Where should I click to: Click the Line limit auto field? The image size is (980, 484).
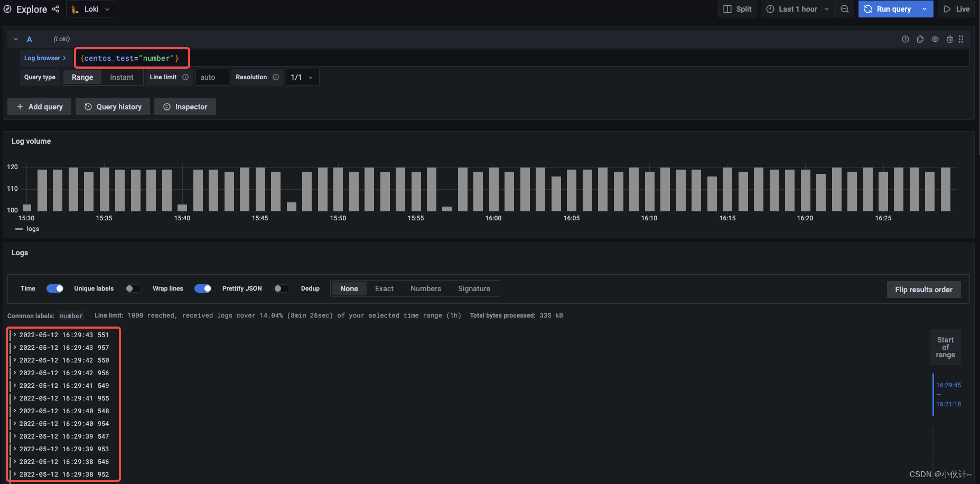tap(212, 77)
